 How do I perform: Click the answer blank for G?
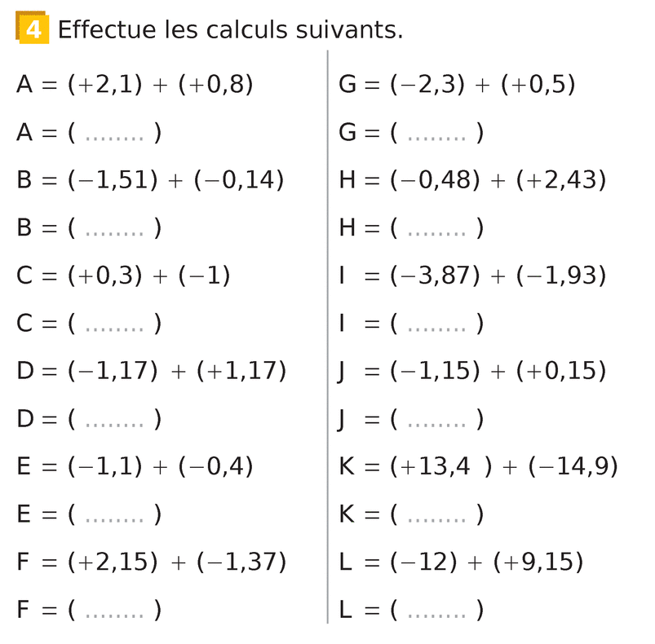pyautogui.click(x=436, y=134)
